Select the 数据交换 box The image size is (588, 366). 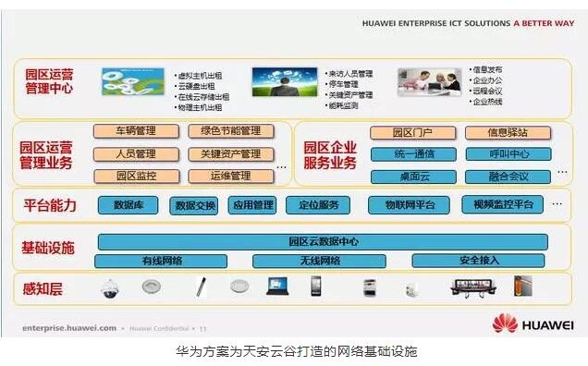(x=194, y=205)
